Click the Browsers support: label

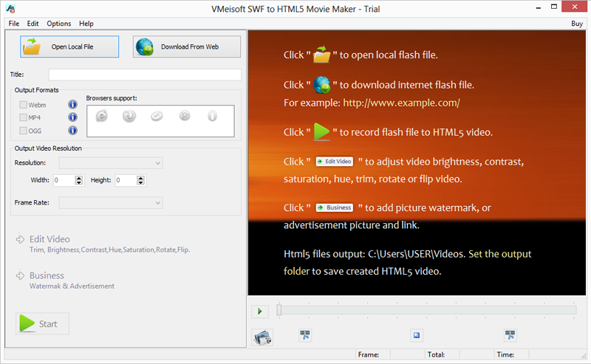pyautogui.click(x=112, y=98)
